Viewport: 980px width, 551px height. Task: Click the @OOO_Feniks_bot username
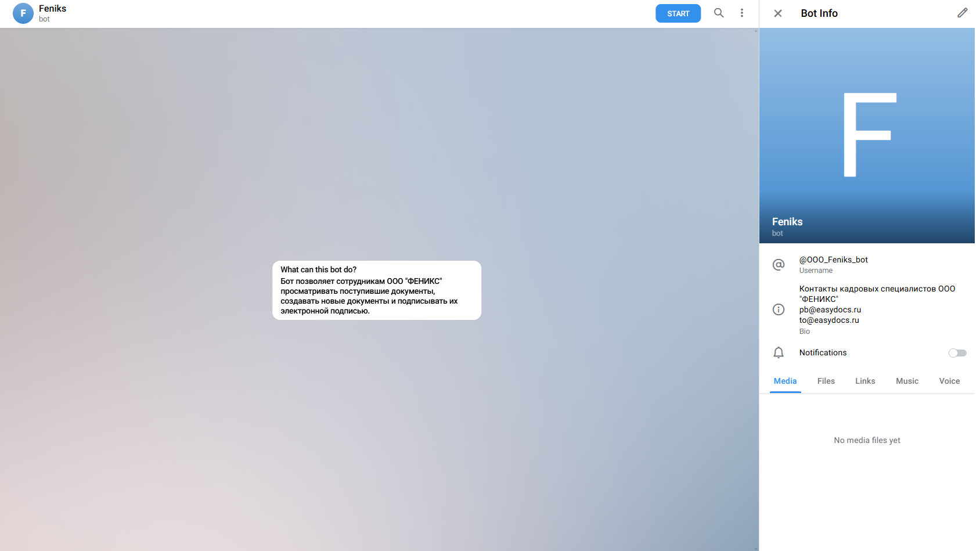tap(833, 260)
